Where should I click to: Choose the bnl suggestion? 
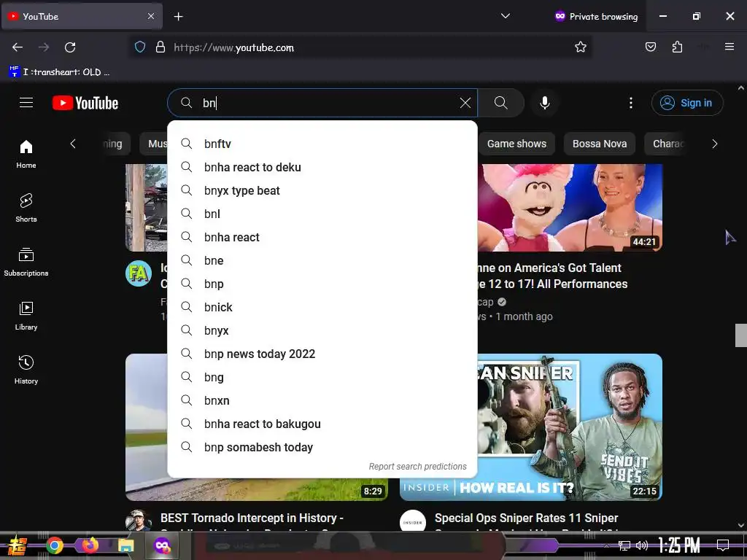(322, 214)
